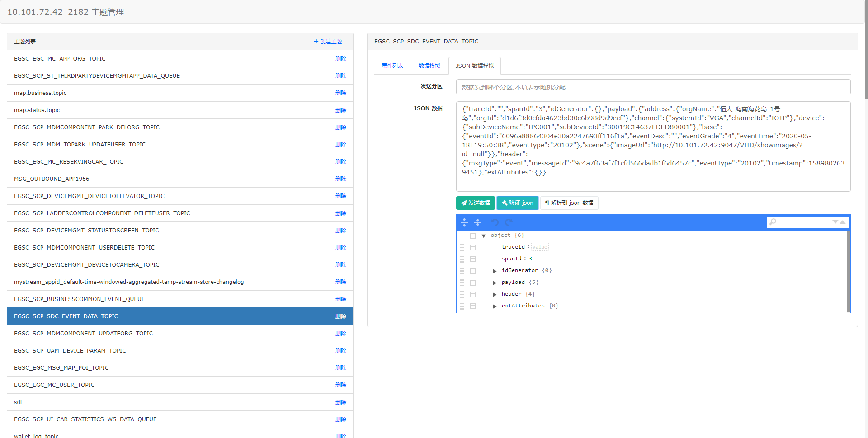868x438 pixels.
Task: Click the page vertical scrollbar
Action: [866, 50]
